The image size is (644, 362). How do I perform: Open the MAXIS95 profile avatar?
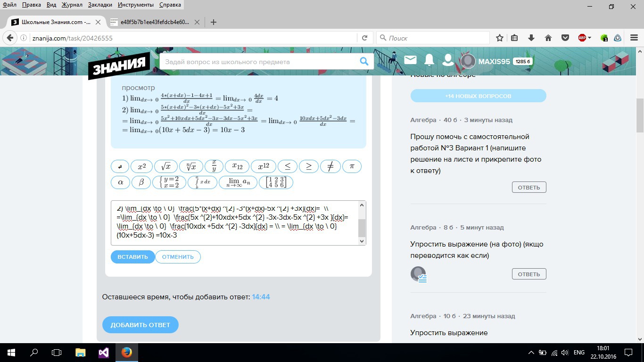tap(468, 61)
